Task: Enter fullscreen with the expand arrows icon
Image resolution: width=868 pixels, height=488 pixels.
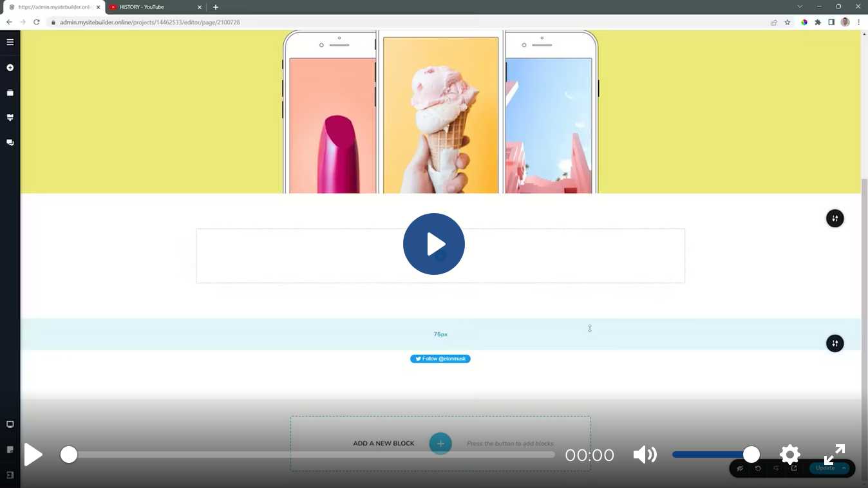Action: (835, 455)
